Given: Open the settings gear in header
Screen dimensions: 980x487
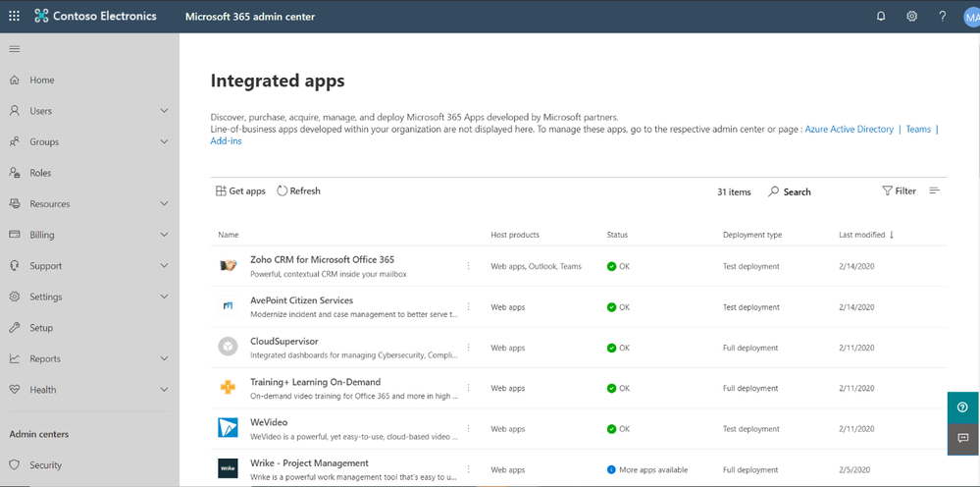Looking at the screenshot, I should pos(912,17).
